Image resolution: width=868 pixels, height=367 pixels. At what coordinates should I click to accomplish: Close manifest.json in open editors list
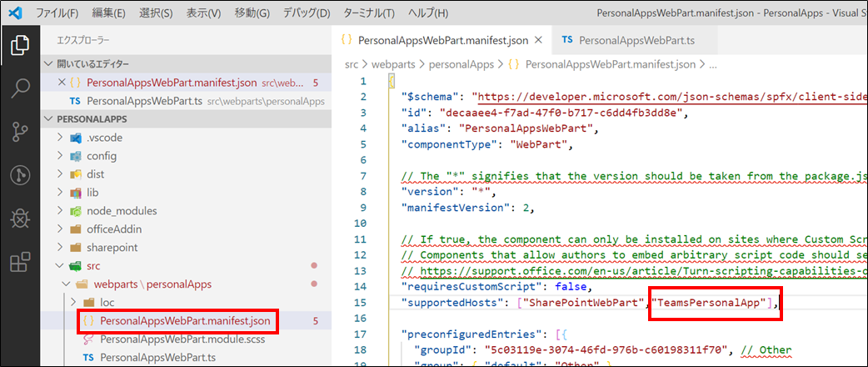click(62, 83)
